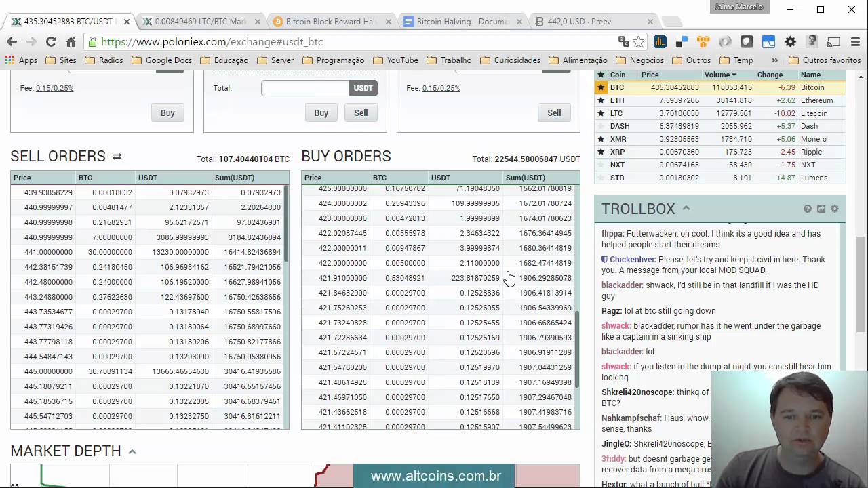The image size is (868, 488).
Task: Open Trollbox help question-mark icon
Action: (x=808, y=209)
